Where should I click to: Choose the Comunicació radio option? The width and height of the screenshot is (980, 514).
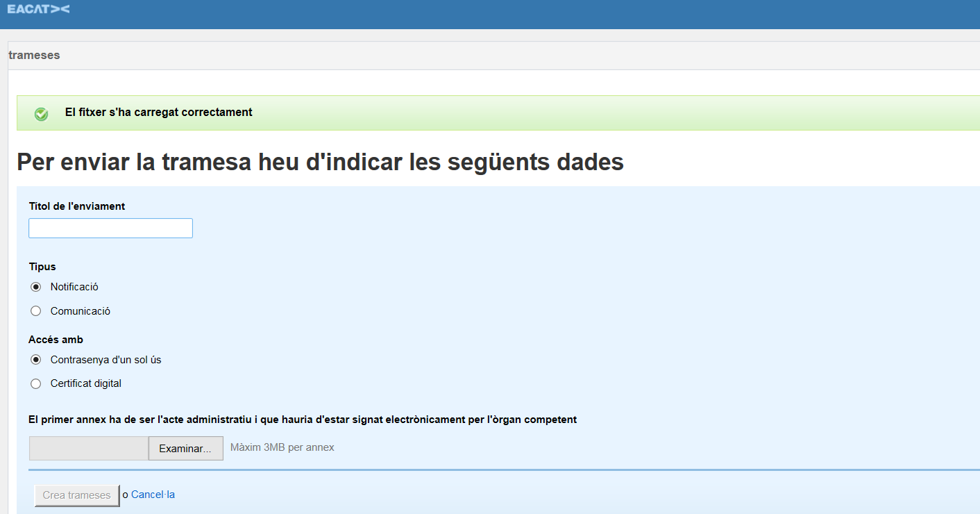pos(36,311)
